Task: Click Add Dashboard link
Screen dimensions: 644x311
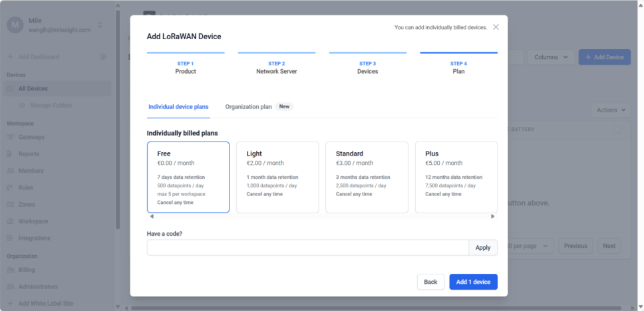Action: click(39, 56)
